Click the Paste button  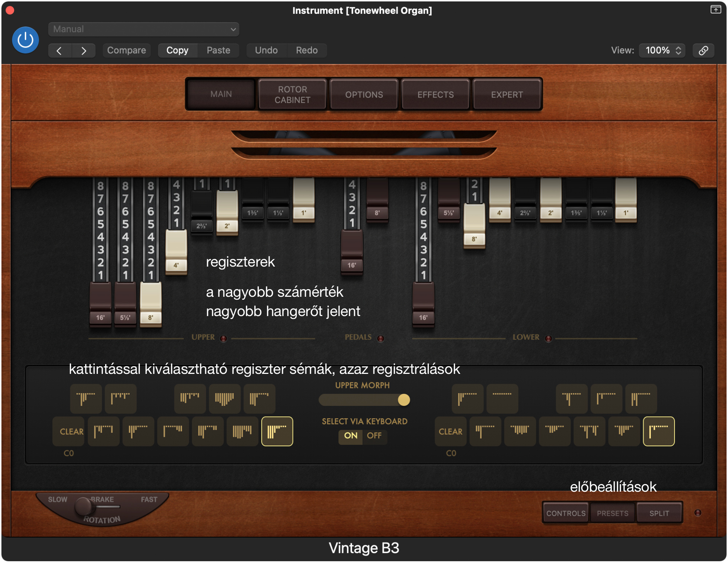(218, 51)
